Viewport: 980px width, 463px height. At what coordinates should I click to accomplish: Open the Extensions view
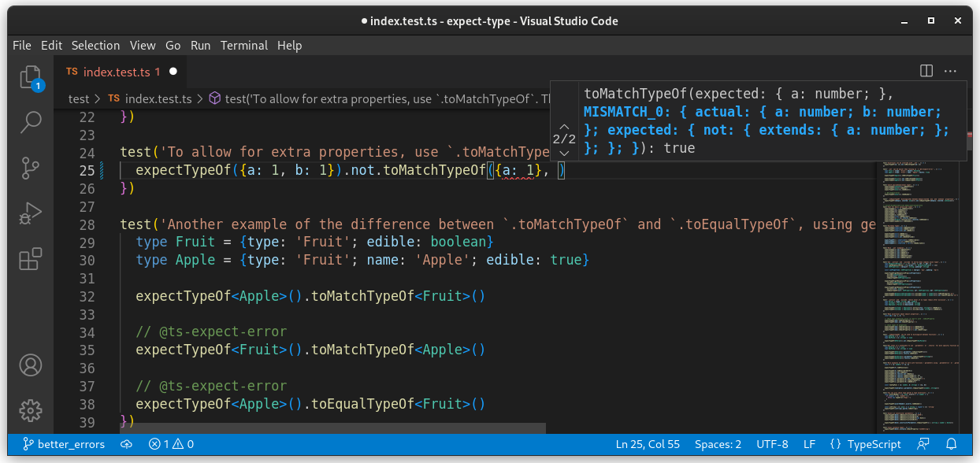(x=30, y=259)
